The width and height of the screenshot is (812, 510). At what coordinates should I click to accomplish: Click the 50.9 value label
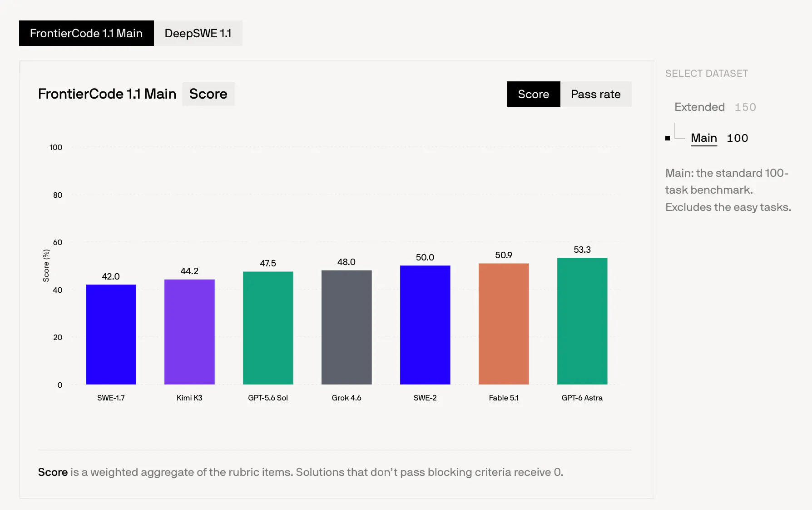(504, 255)
